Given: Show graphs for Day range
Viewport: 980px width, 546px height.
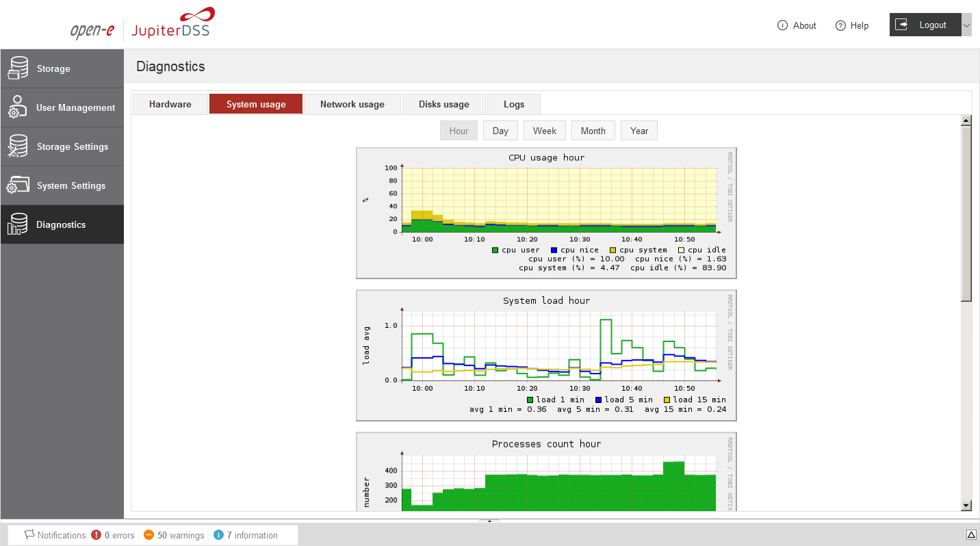Looking at the screenshot, I should click(x=500, y=131).
